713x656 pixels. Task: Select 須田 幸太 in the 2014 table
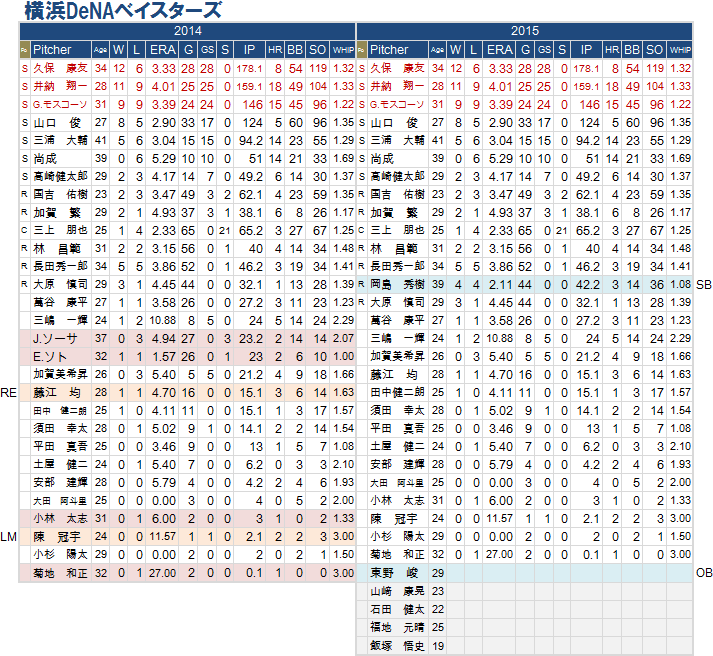click(x=60, y=429)
